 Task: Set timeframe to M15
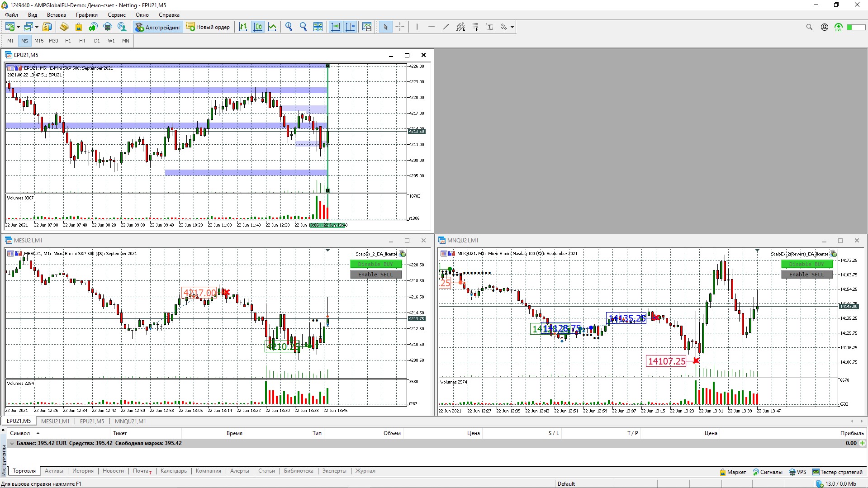(x=39, y=41)
